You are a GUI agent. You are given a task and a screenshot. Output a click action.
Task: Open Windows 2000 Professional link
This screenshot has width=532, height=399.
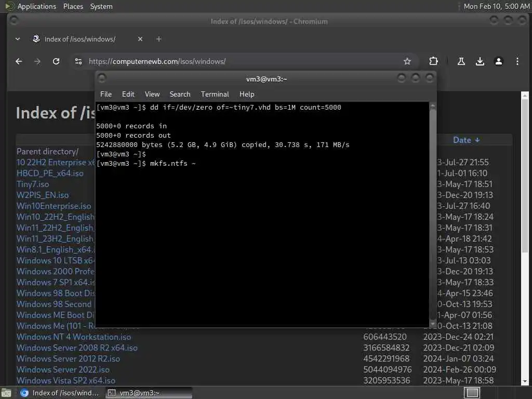coord(56,271)
